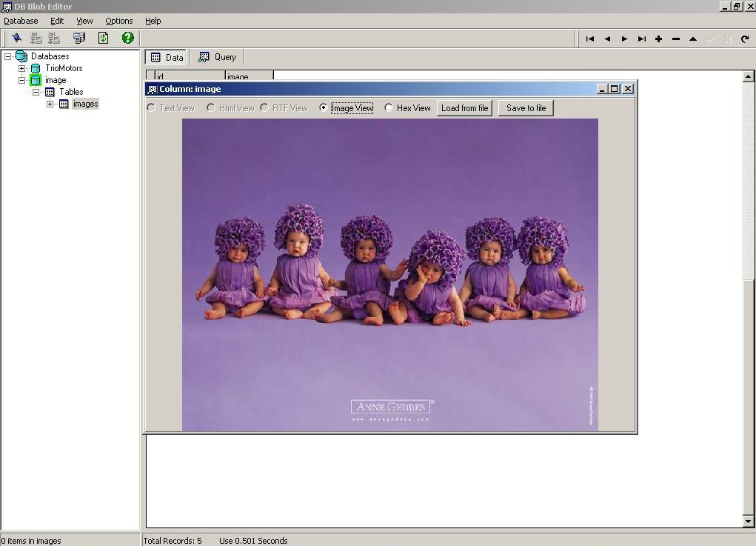Screen dimensions: 756x546
Task: Click the Save to file button
Action: [526, 108]
